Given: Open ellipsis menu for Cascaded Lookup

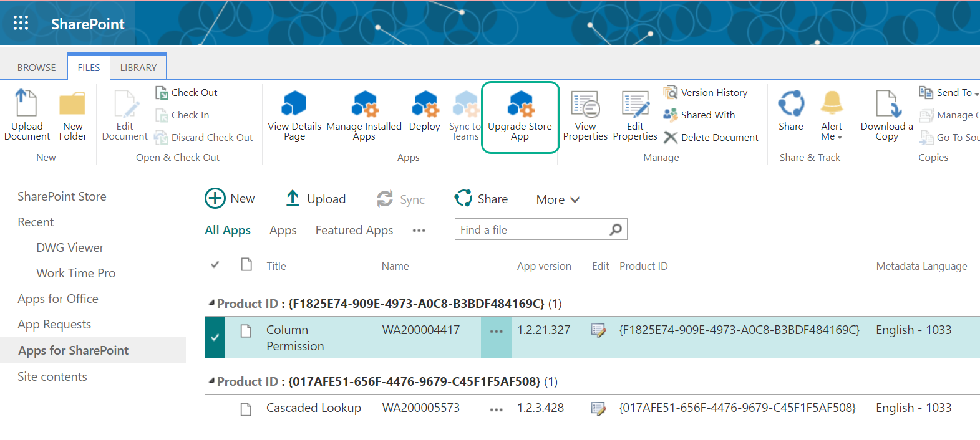Looking at the screenshot, I should [497, 409].
